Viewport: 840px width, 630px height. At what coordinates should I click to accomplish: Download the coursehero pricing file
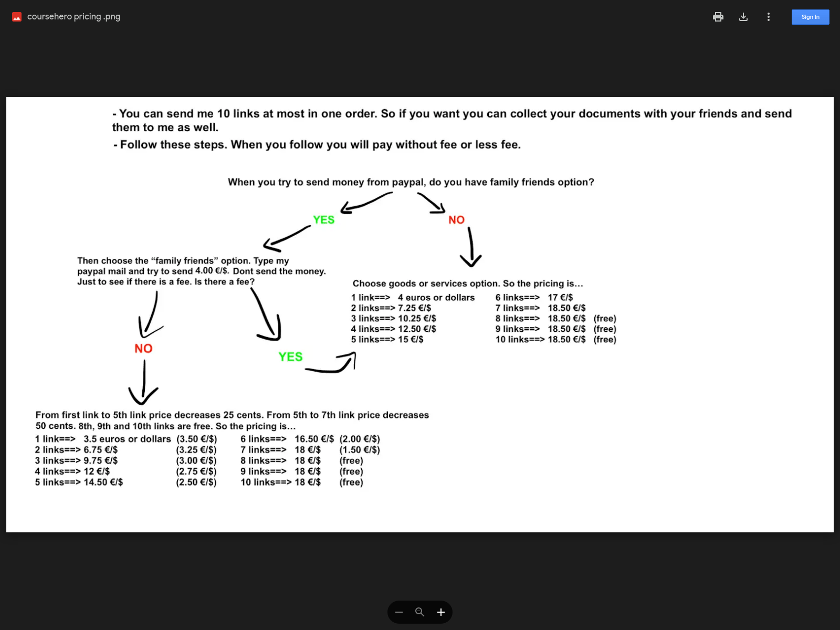(x=743, y=17)
